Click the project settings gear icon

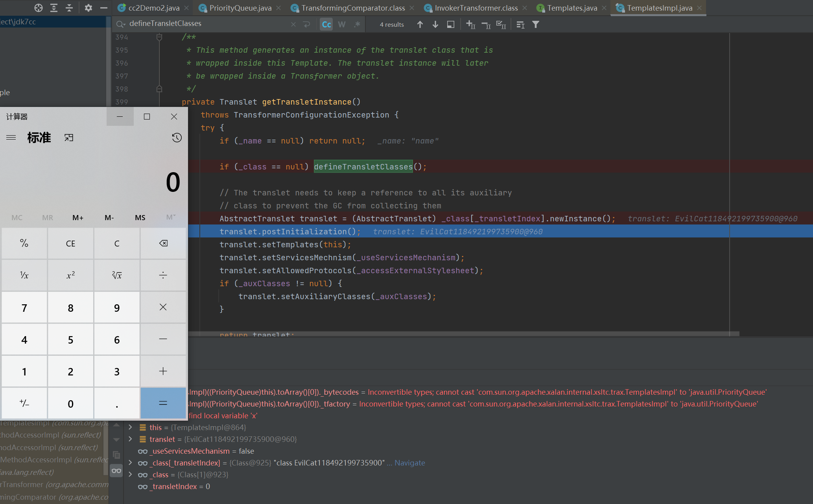click(88, 7)
